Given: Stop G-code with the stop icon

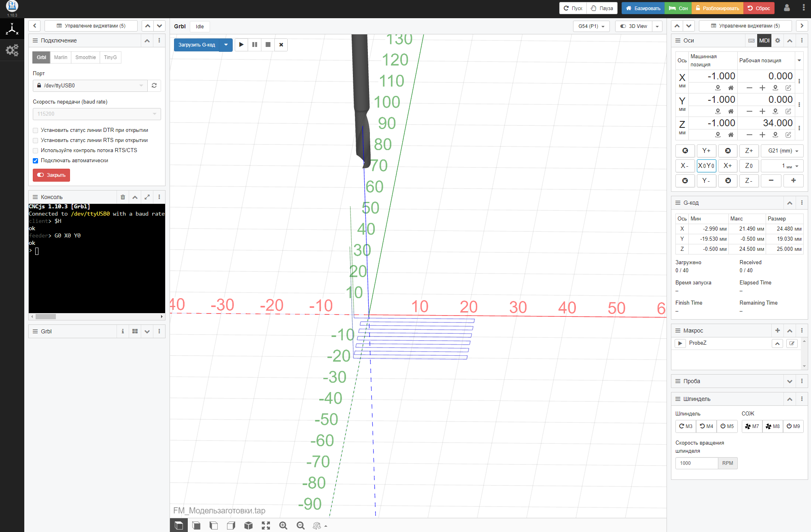Looking at the screenshot, I should point(268,45).
